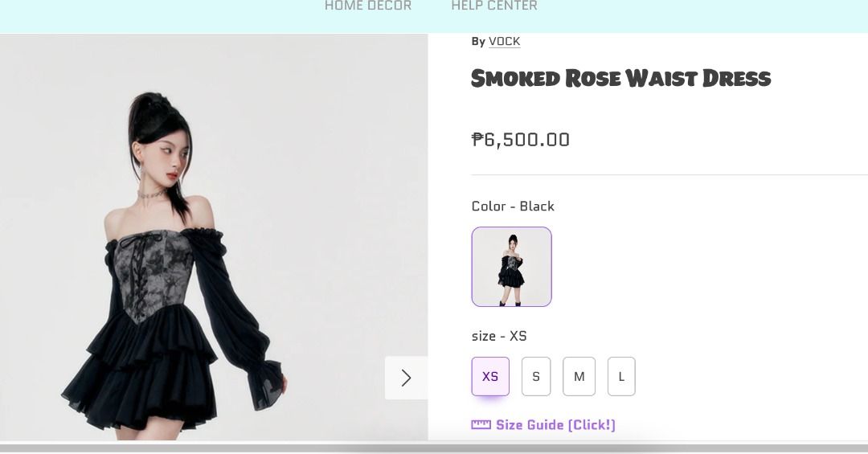Open the HOME DECOR menu item

point(368,6)
